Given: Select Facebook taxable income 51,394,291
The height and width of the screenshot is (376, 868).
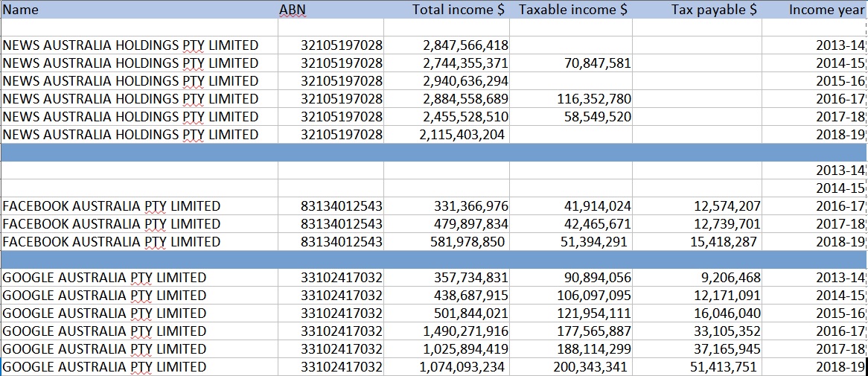Looking at the screenshot, I should [x=571, y=241].
